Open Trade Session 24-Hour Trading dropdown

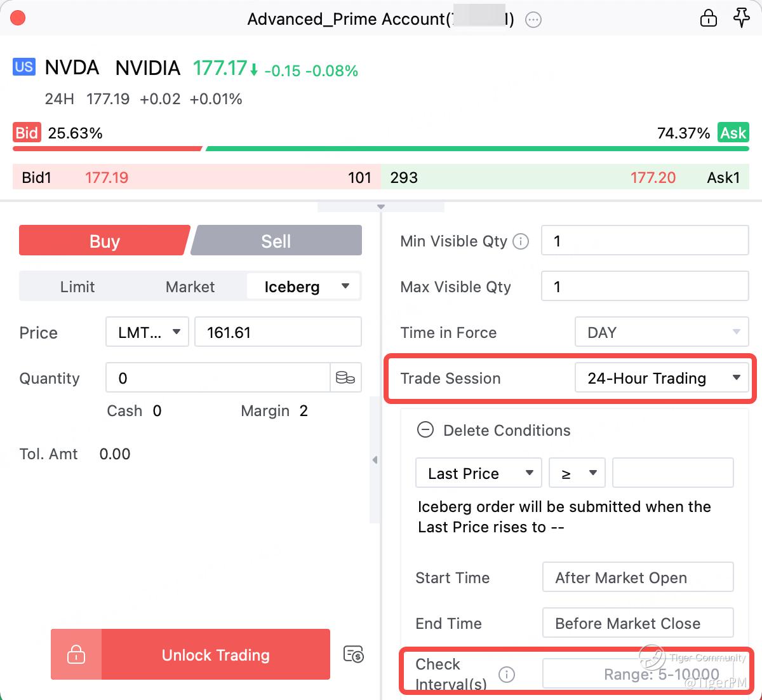[x=662, y=378]
